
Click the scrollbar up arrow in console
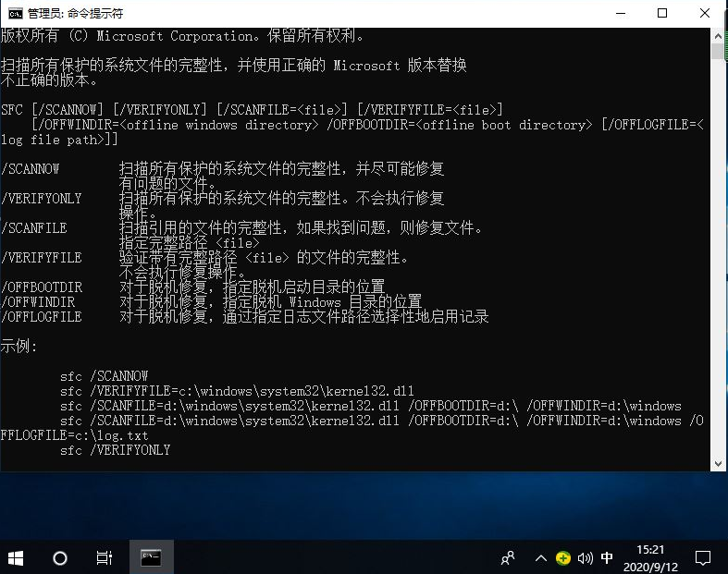[719, 35]
